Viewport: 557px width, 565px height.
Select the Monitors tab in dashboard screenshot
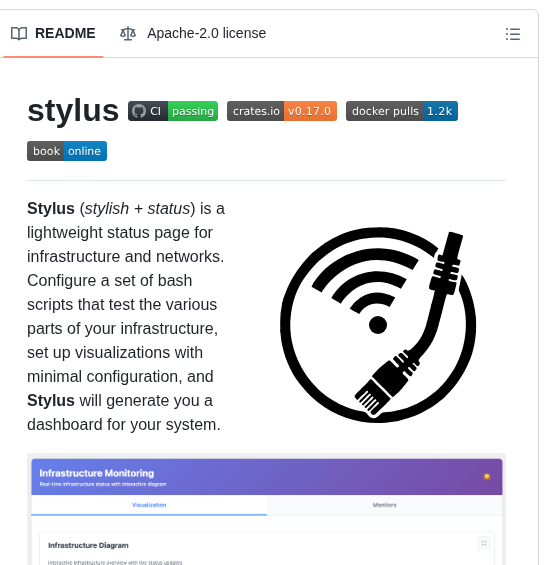[x=384, y=505]
